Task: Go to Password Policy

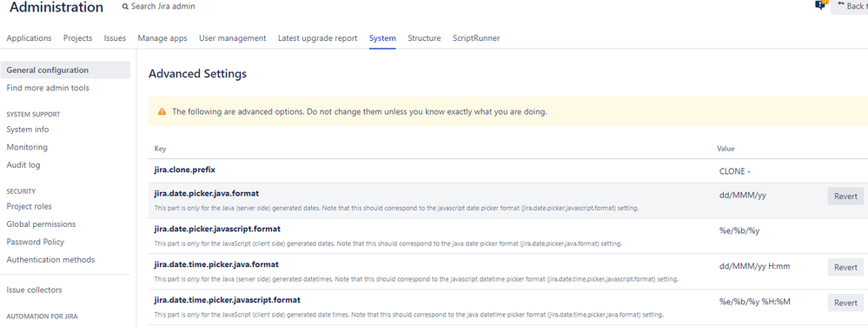Action: pyautogui.click(x=36, y=242)
